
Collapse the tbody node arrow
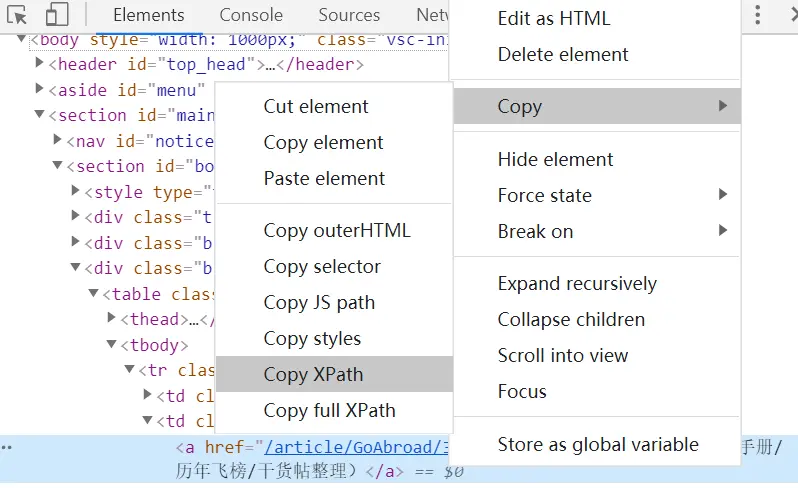click(x=112, y=345)
